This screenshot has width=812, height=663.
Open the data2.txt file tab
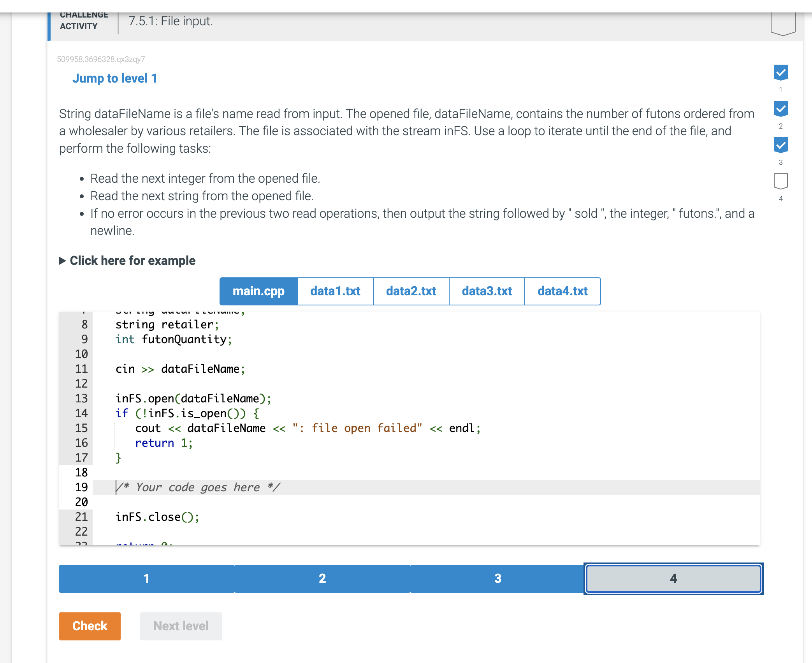coord(411,291)
